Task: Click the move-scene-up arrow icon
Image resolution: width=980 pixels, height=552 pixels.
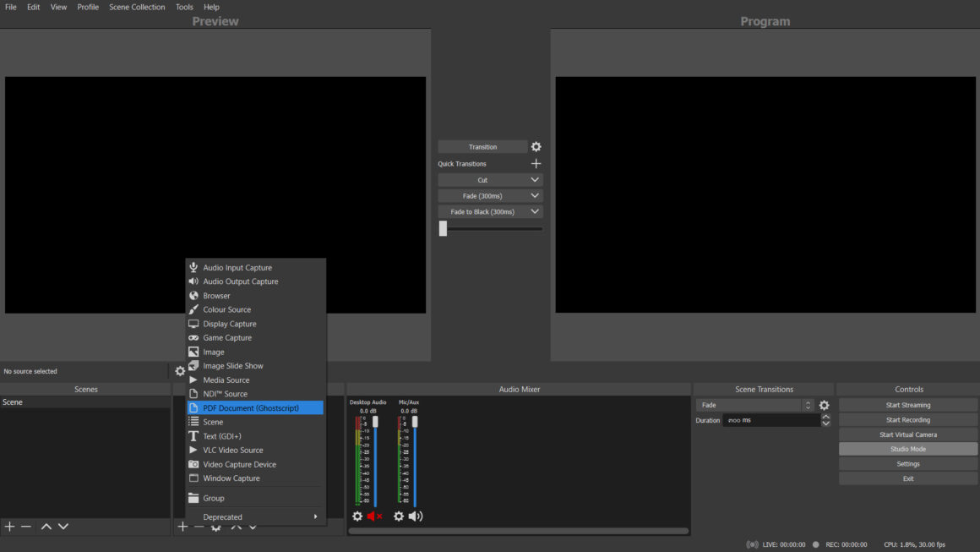Action: (47, 526)
